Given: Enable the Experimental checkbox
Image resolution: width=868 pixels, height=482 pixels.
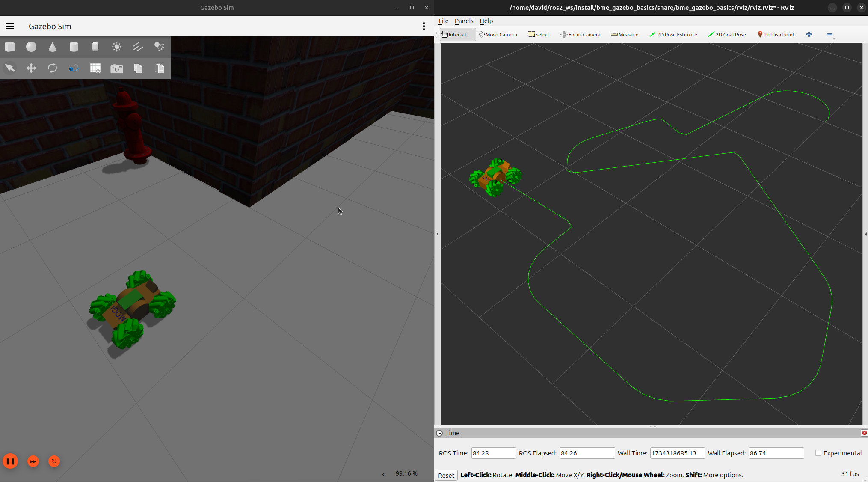Looking at the screenshot, I should click(818, 453).
